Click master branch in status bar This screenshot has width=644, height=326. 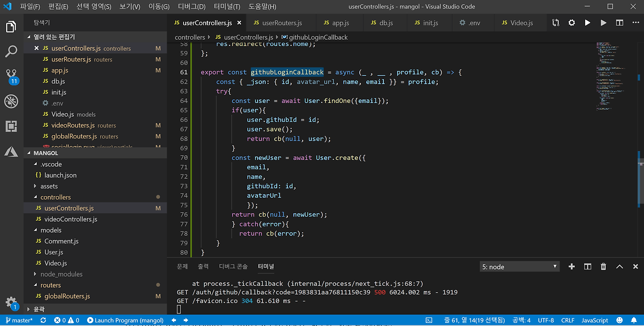pyautogui.click(x=19, y=320)
